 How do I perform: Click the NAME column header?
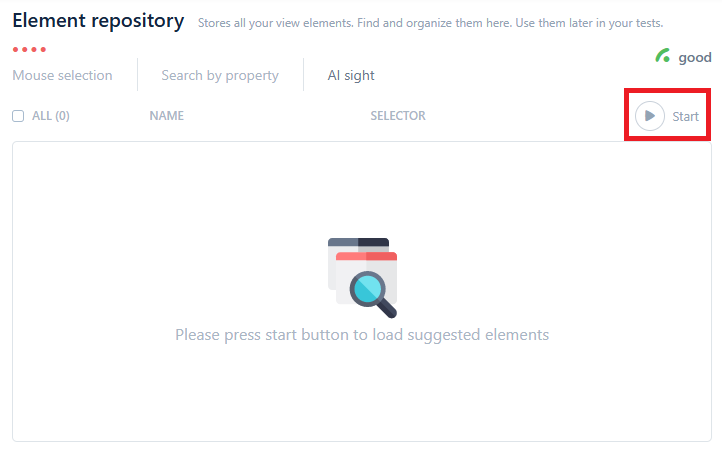coord(167,116)
